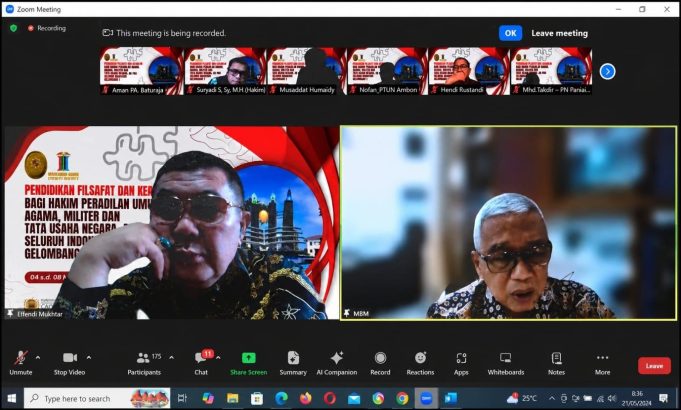Unmute the microphone
The image size is (681, 410).
click(20, 363)
